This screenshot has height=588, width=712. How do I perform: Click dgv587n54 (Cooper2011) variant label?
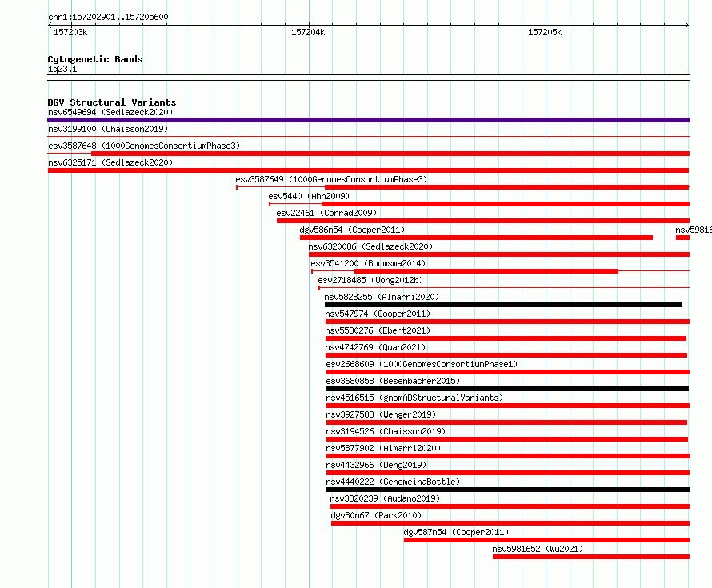(456, 532)
